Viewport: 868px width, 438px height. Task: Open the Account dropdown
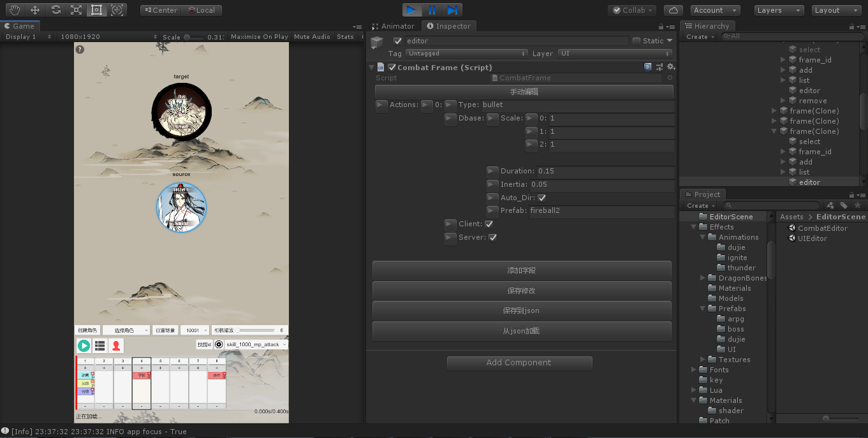click(x=715, y=10)
